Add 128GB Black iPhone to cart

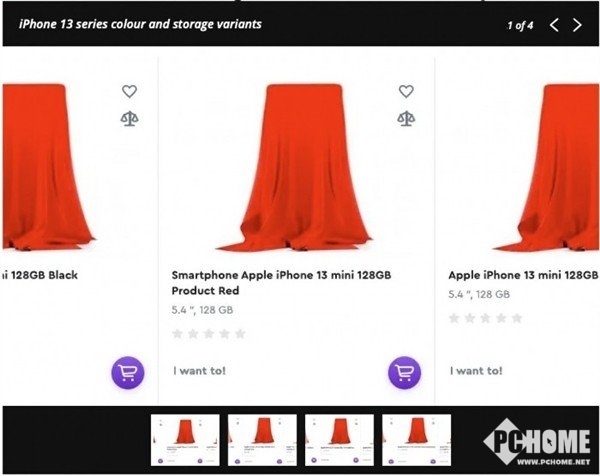[128, 372]
